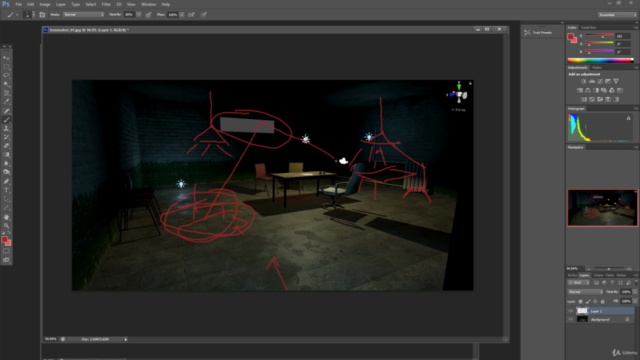Click Navigator zoom out button
The width and height of the screenshot is (640, 360).
[588, 269]
